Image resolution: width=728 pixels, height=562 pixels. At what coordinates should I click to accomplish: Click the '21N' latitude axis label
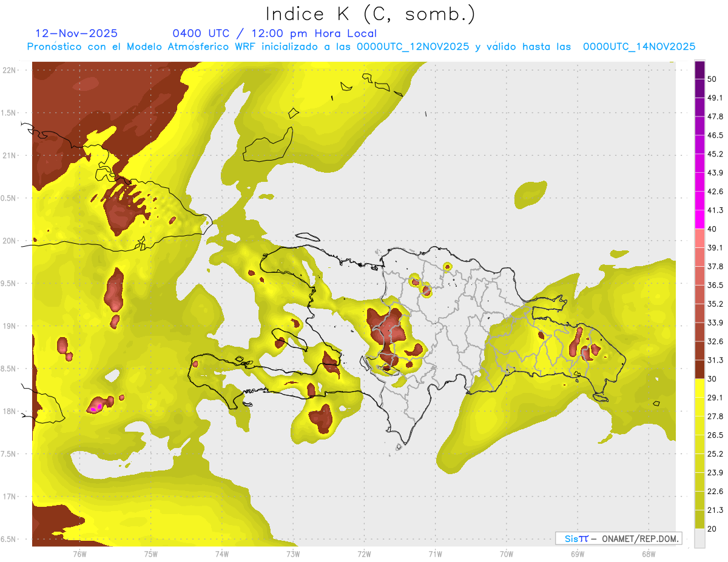[x=10, y=155]
